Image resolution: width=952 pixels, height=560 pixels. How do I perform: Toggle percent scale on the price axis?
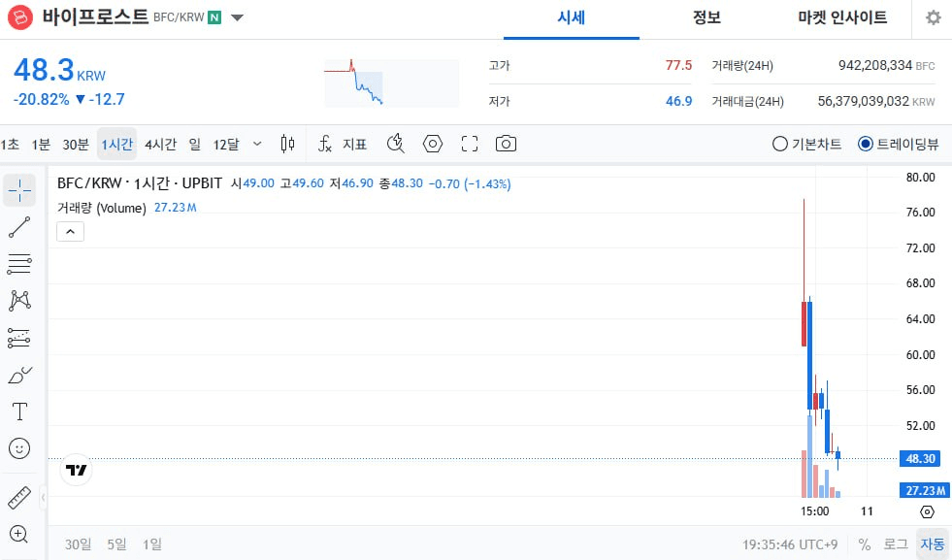(x=865, y=544)
